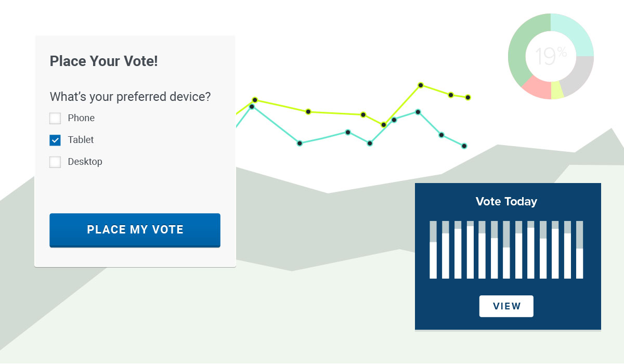Check the Phone checkbox

tap(55, 118)
